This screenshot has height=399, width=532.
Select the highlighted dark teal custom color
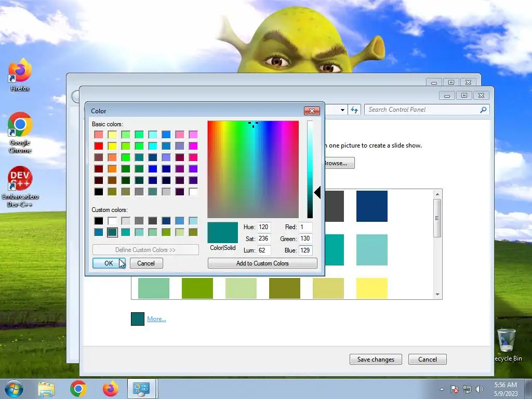point(112,232)
